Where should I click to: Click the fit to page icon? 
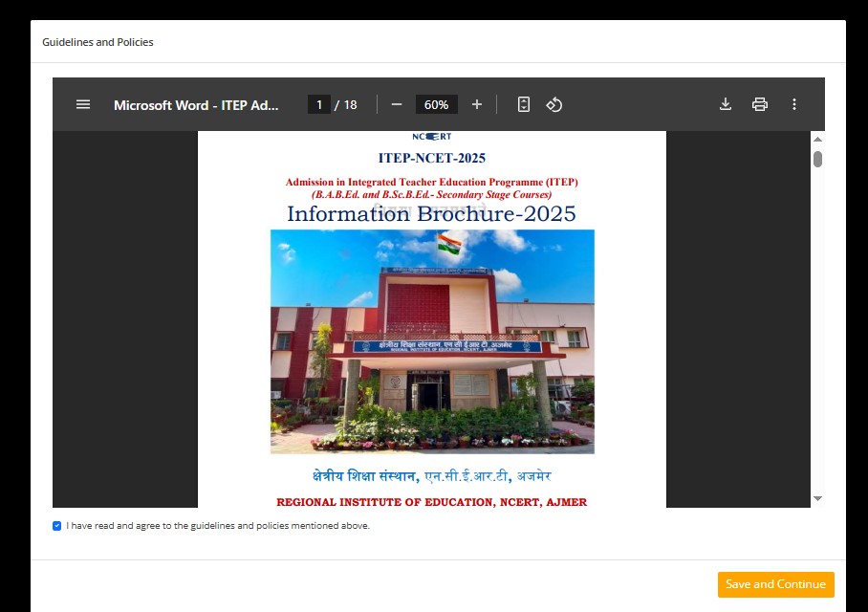[x=524, y=104]
